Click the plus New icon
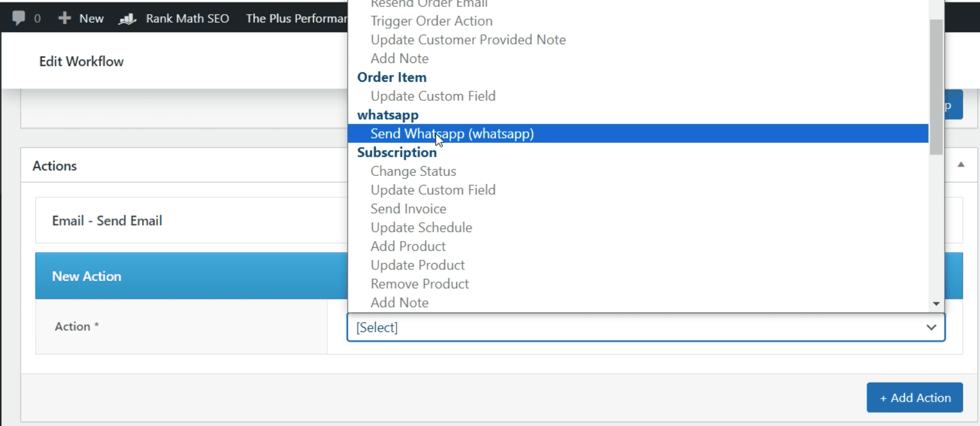This screenshot has width=980, height=426. (65, 18)
